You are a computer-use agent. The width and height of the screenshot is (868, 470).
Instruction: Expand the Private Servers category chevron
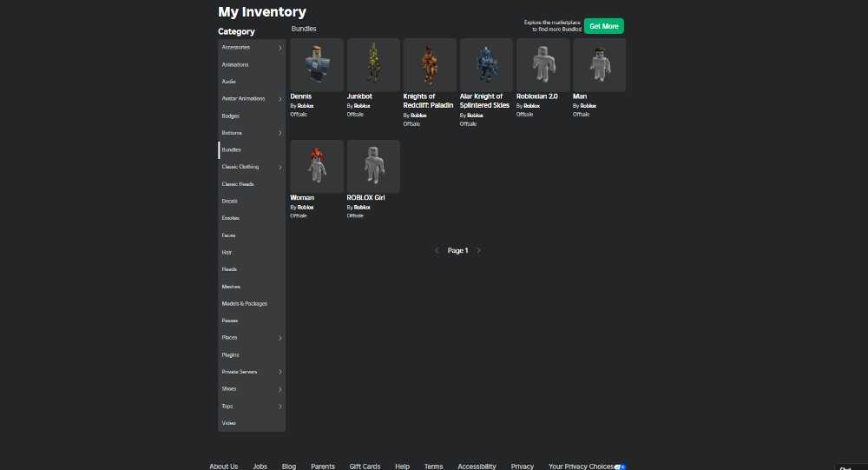pos(280,372)
